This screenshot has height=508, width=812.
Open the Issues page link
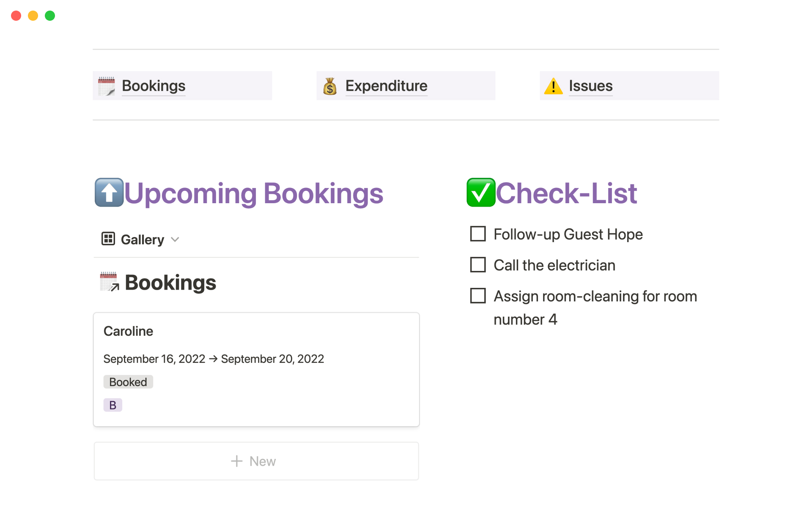click(590, 86)
